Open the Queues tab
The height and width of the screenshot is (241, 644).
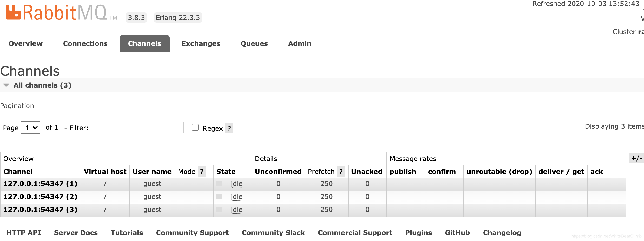click(254, 43)
